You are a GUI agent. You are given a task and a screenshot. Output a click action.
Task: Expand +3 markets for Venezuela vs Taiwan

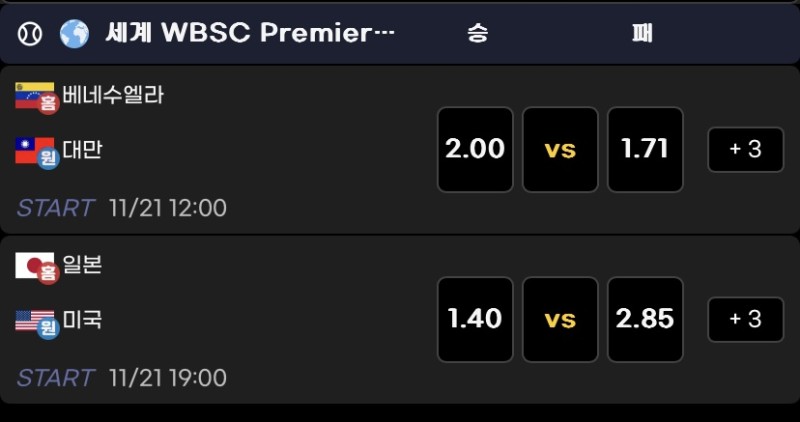pos(746,150)
